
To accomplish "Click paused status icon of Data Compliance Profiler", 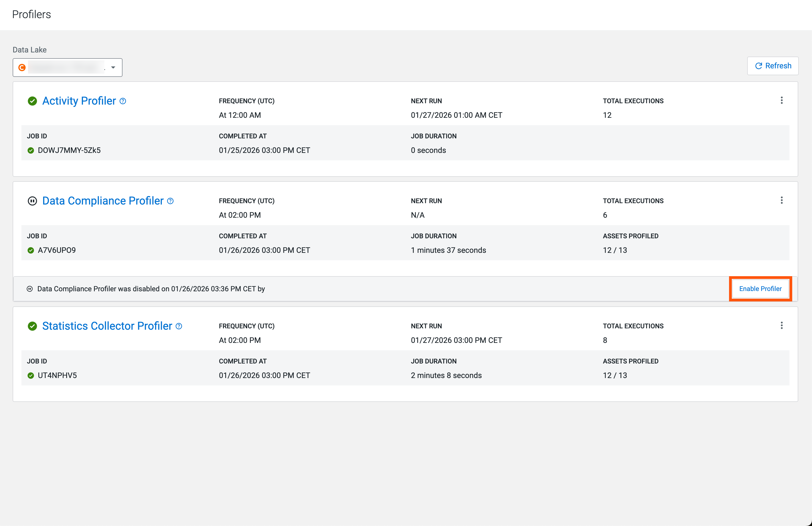I will point(32,201).
